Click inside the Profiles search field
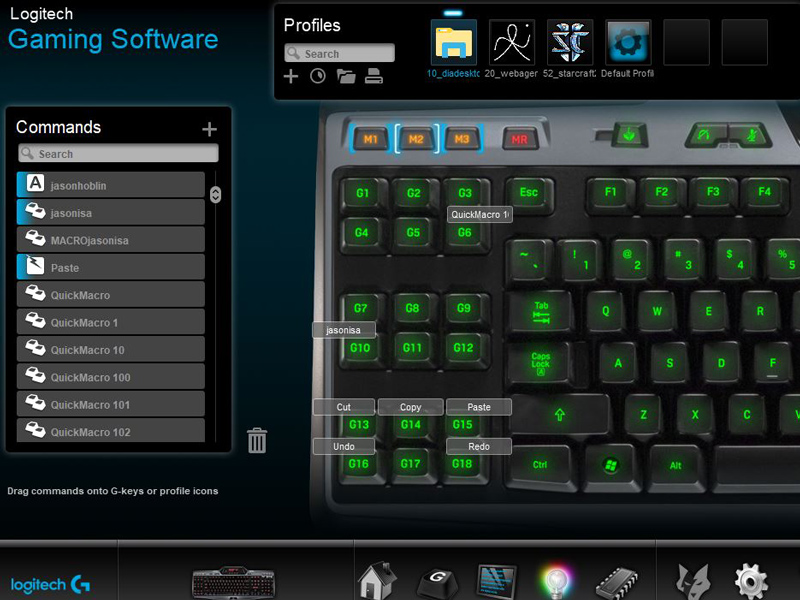Screen dimensions: 800x600 point(339,53)
